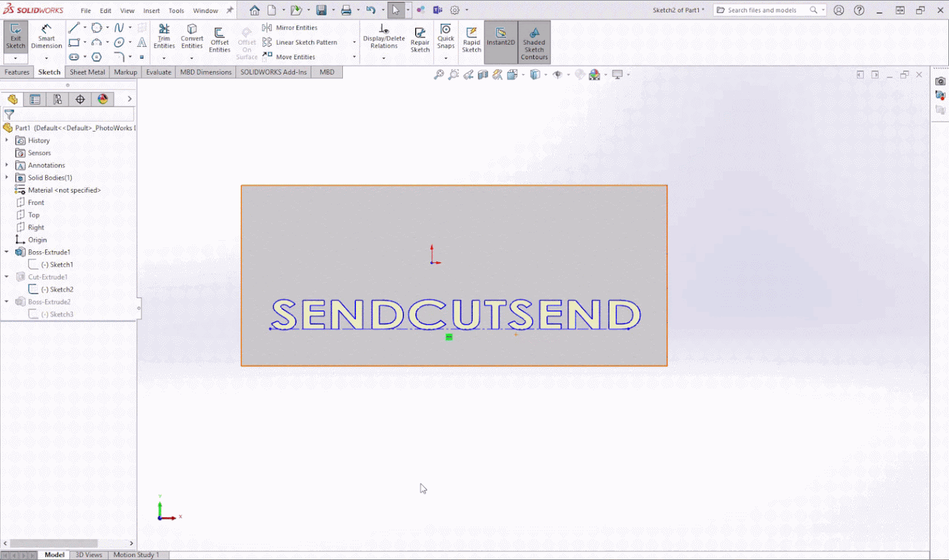Select the Straight Slot tool
The image size is (949, 560).
tap(74, 57)
